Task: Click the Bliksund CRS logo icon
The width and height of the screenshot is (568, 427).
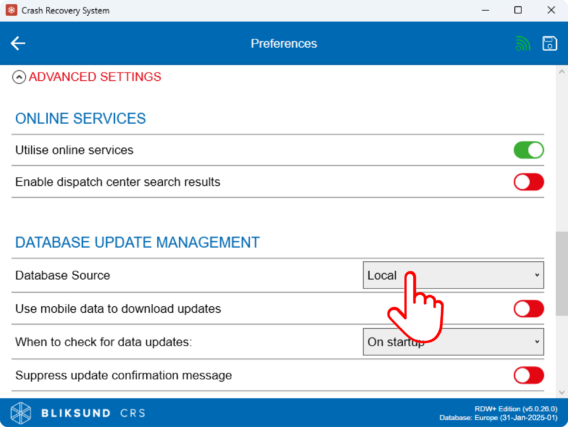Action: (21, 413)
